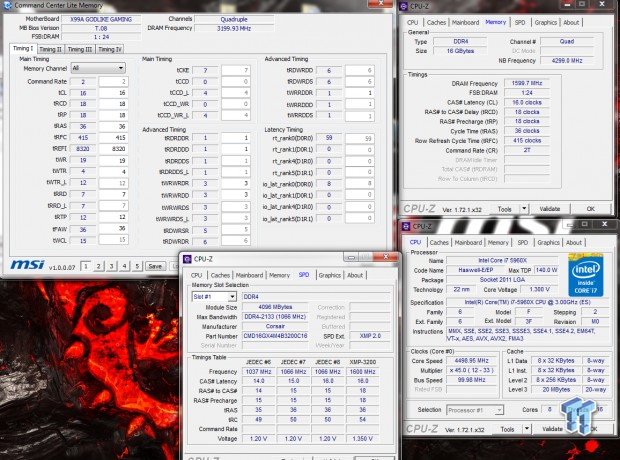This screenshot has height=460, width=620.
Task: Click Tools button in Memory CPU-Z window
Action: [505, 209]
